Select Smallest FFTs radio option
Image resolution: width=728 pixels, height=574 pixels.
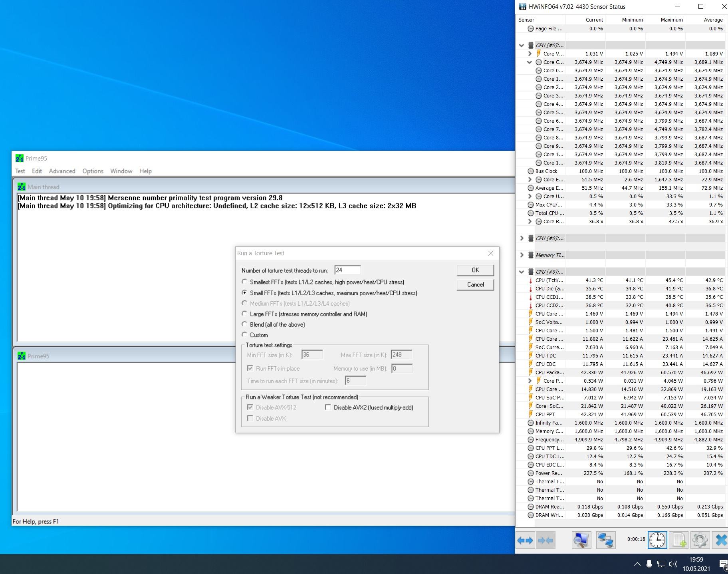(x=244, y=282)
